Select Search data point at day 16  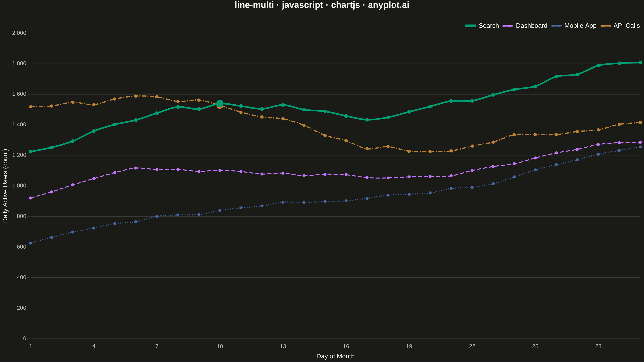click(x=346, y=116)
